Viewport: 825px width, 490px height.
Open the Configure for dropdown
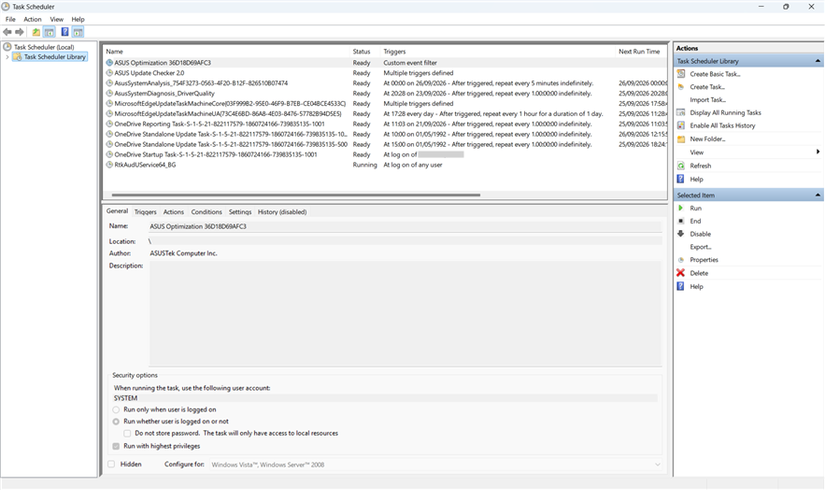tap(436, 465)
